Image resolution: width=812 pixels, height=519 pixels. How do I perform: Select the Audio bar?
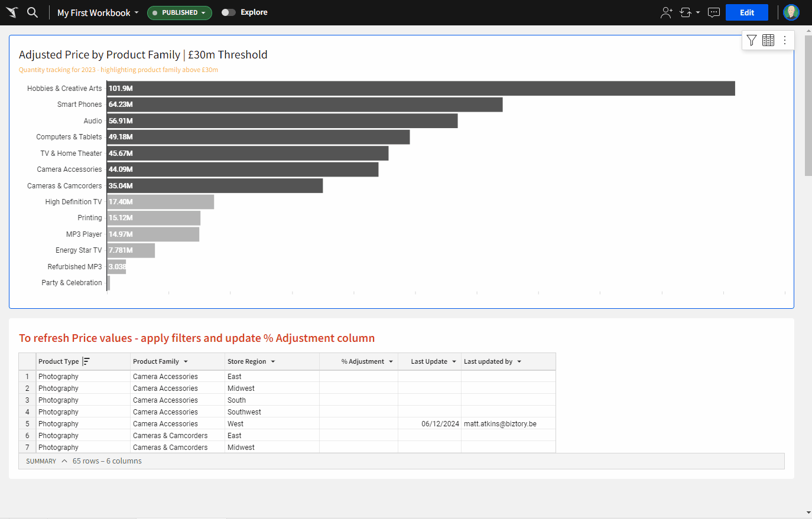point(282,121)
